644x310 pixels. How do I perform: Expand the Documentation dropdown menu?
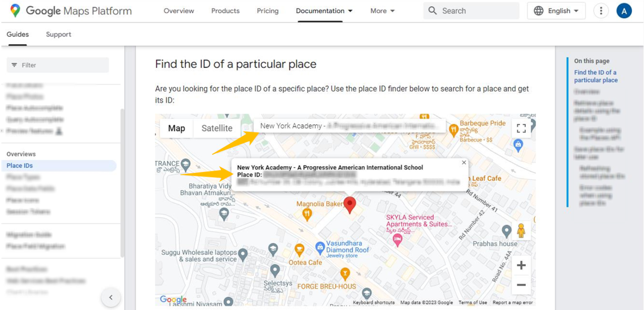click(324, 11)
